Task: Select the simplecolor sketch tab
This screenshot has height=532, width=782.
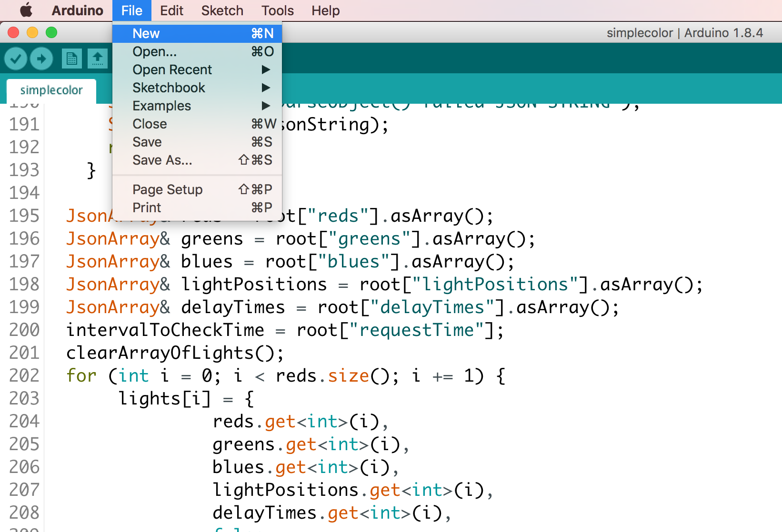Action: click(x=51, y=90)
